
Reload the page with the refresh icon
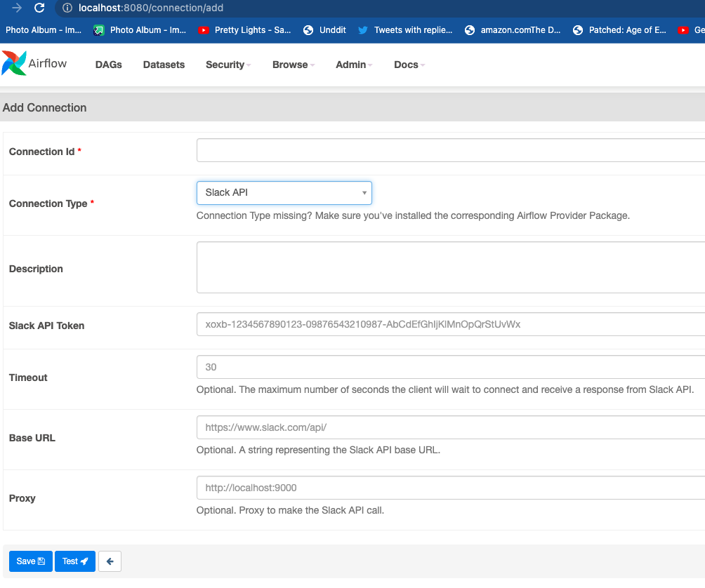pyautogui.click(x=39, y=8)
